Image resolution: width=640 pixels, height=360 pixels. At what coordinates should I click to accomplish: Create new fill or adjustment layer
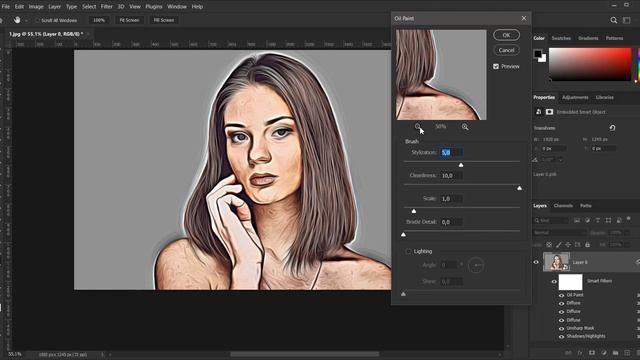coord(604,353)
